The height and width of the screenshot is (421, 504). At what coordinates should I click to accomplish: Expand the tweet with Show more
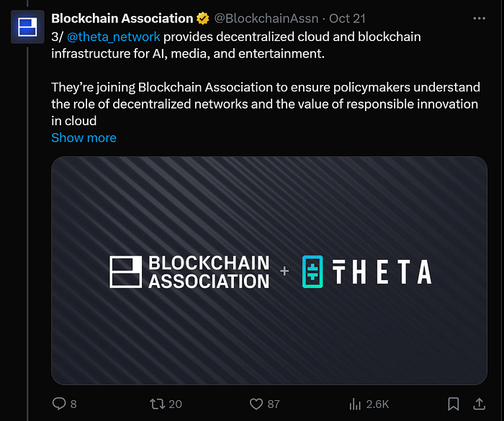(84, 137)
